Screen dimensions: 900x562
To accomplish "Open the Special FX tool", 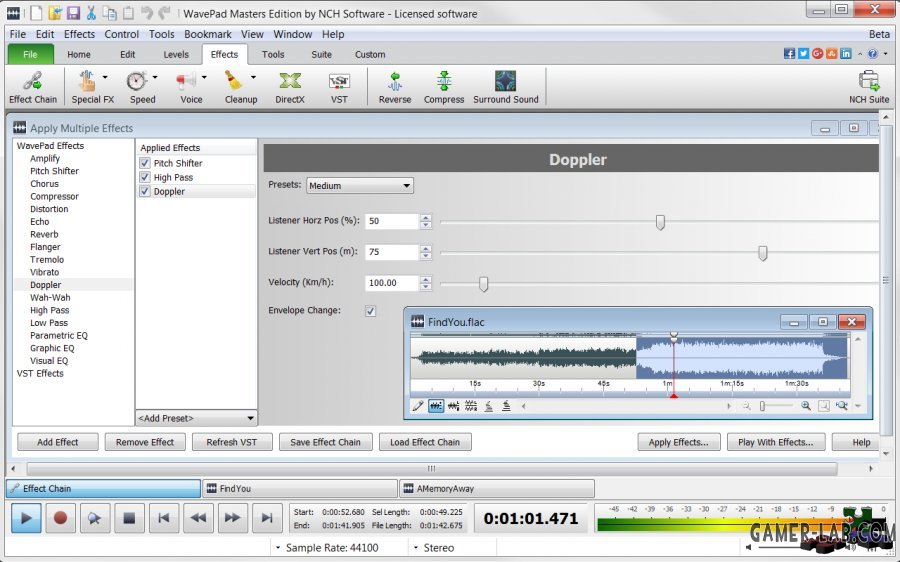I will (x=87, y=81).
